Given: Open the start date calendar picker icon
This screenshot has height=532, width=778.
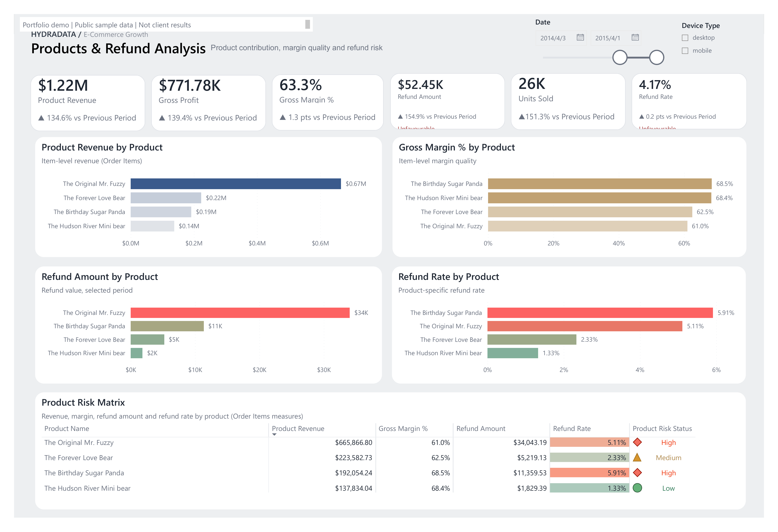Looking at the screenshot, I should [x=580, y=37].
